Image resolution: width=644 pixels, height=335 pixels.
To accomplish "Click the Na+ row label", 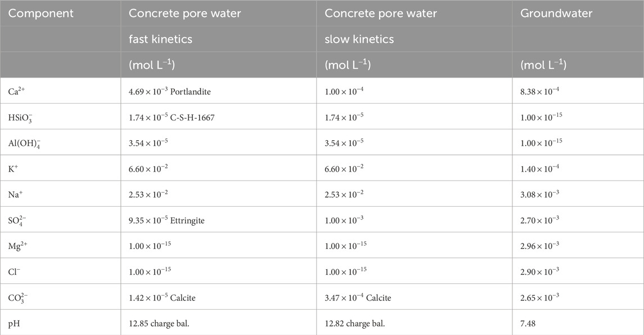I will pyautogui.click(x=15, y=194).
